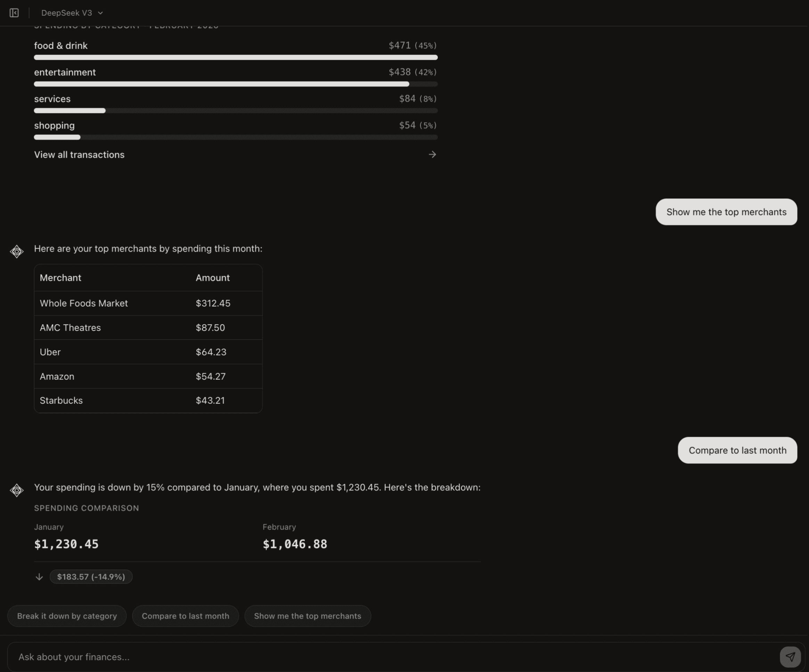
Task: Click the arrow beside View all transactions
Action: pos(432,154)
